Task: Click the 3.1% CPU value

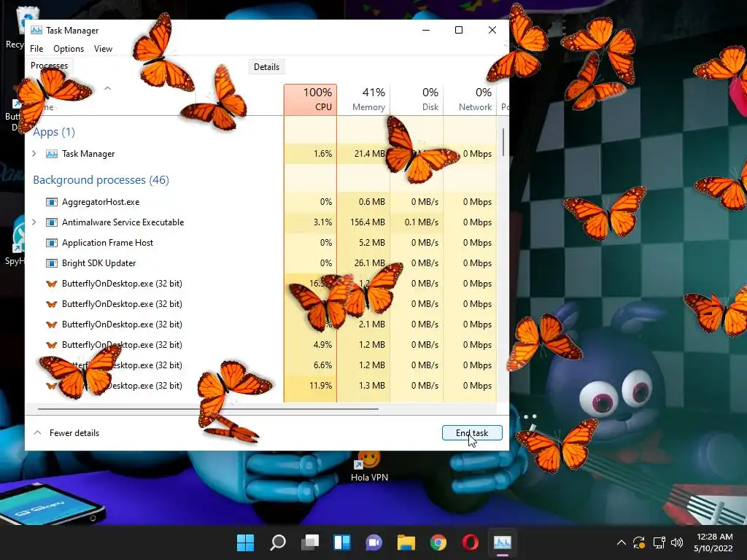Action: (322, 222)
